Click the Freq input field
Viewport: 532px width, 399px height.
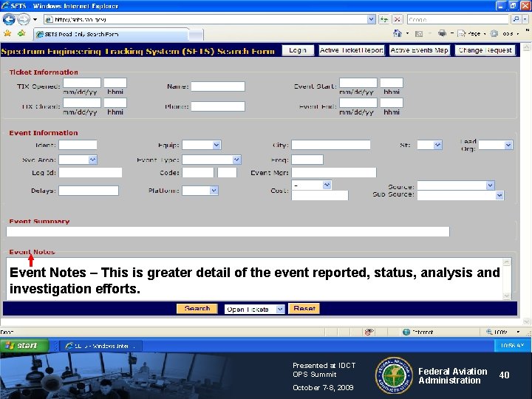(x=307, y=160)
